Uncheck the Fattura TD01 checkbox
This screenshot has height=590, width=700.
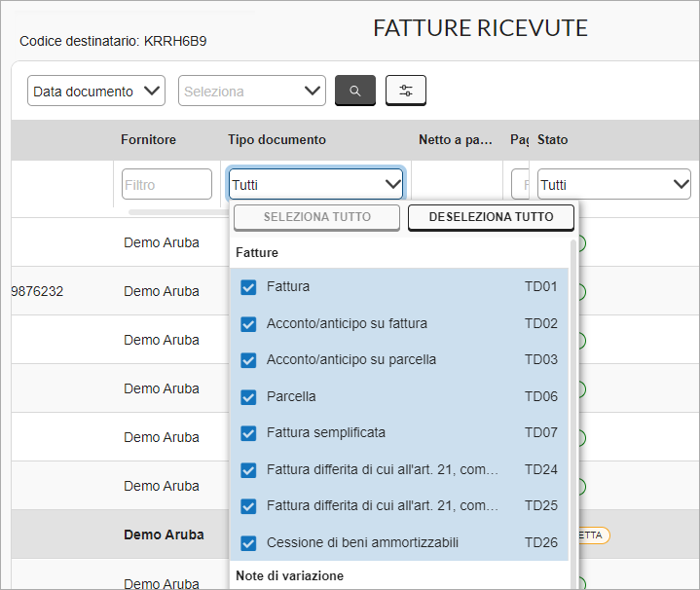248,287
